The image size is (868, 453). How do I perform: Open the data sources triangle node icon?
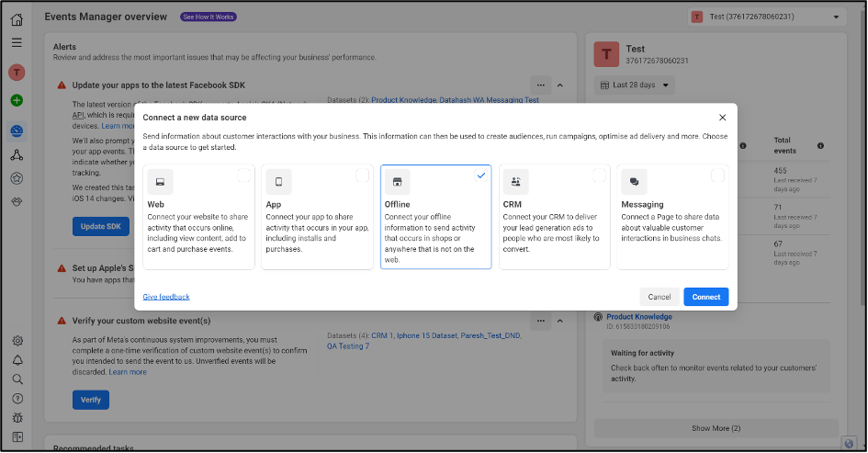tap(17, 155)
